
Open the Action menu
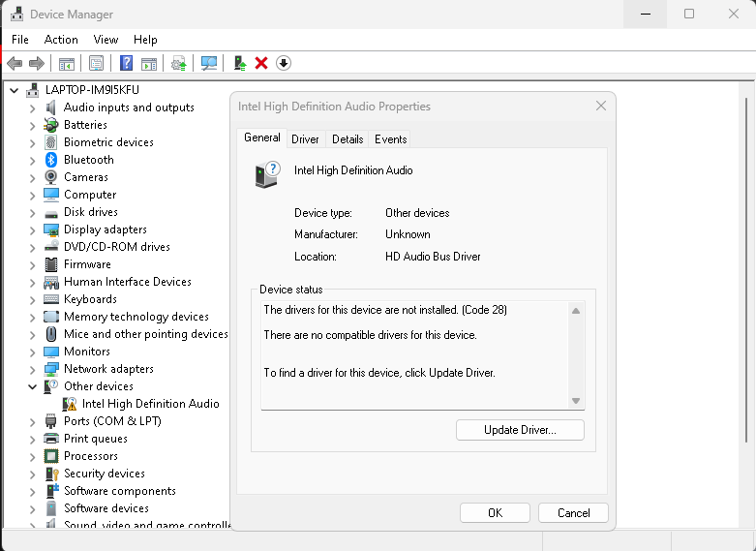[x=61, y=40]
